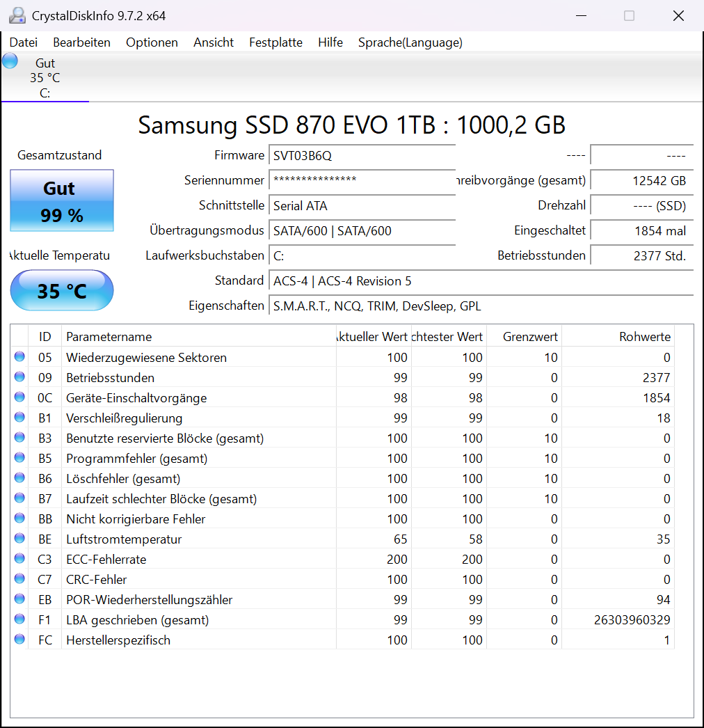Click status orb beside CRC-Fehler

19,578
